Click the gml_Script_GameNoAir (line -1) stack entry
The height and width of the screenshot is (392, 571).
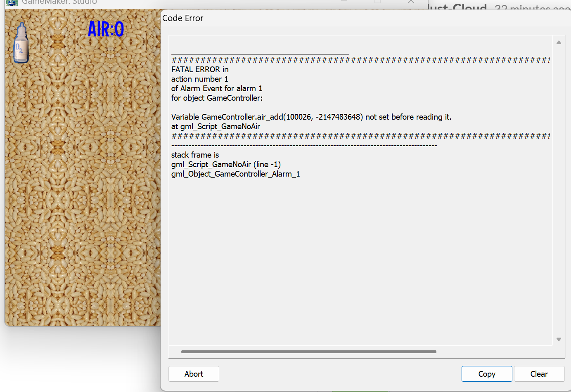pos(226,164)
